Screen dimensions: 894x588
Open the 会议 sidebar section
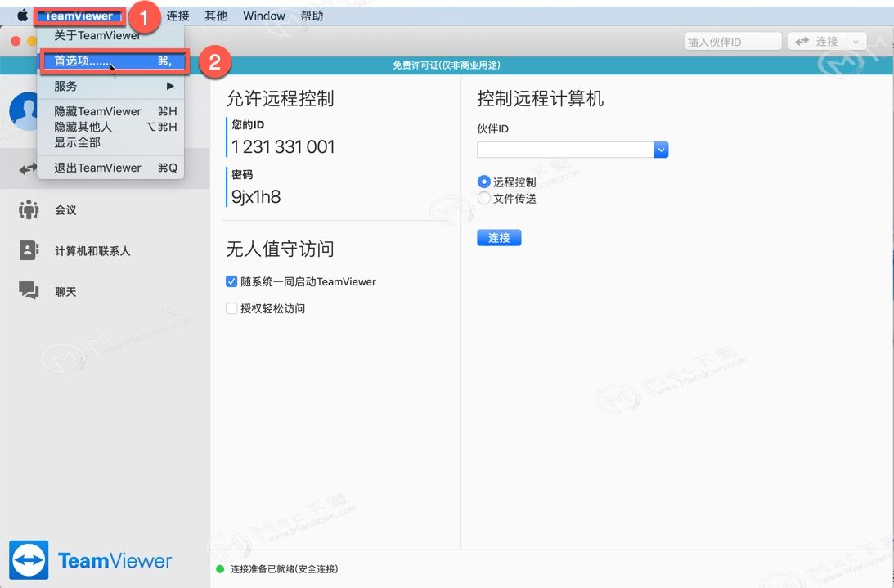click(x=105, y=210)
